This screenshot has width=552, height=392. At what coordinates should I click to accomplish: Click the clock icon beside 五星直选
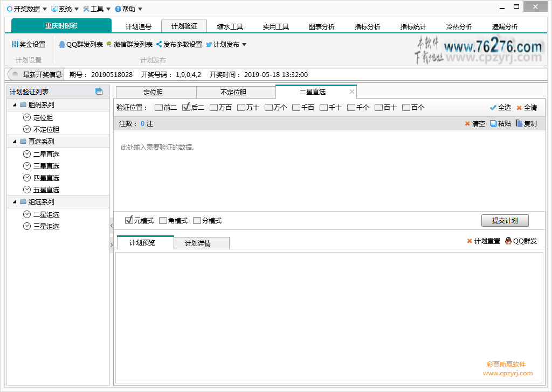click(x=27, y=190)
